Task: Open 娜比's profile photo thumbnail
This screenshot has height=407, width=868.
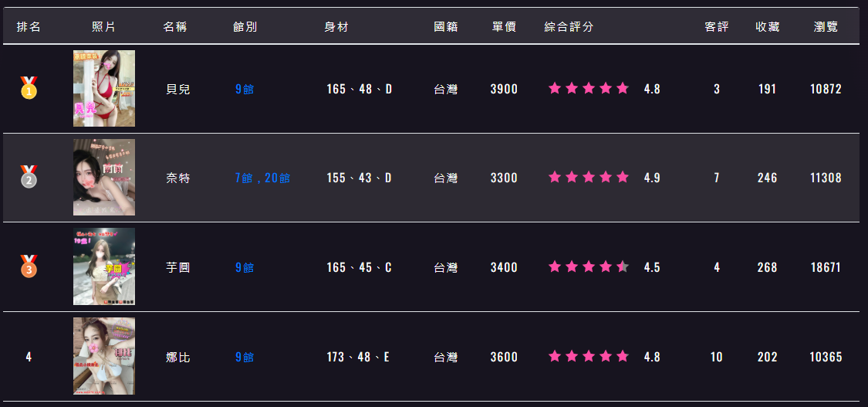Action: pyautogui.click(x=104, y=356)
